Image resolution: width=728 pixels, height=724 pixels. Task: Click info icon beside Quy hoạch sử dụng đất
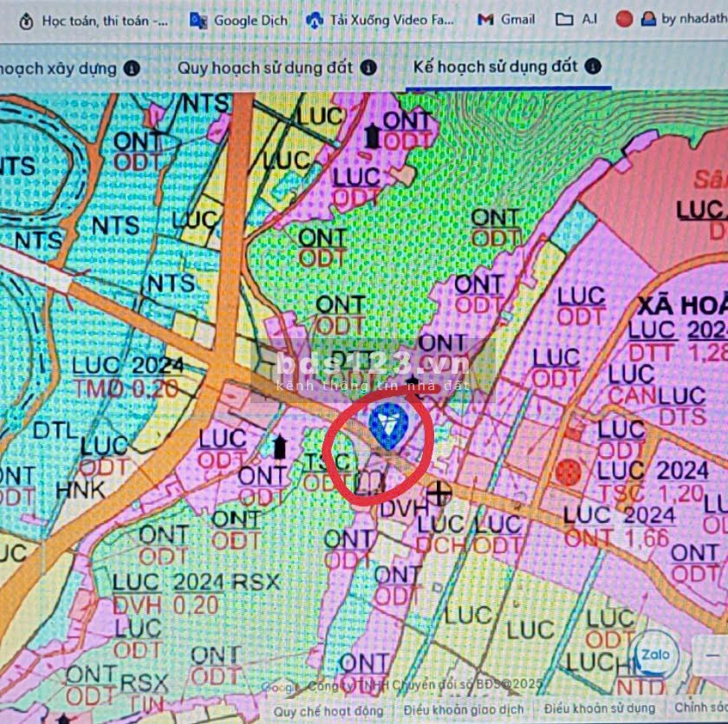pos(368,68)
